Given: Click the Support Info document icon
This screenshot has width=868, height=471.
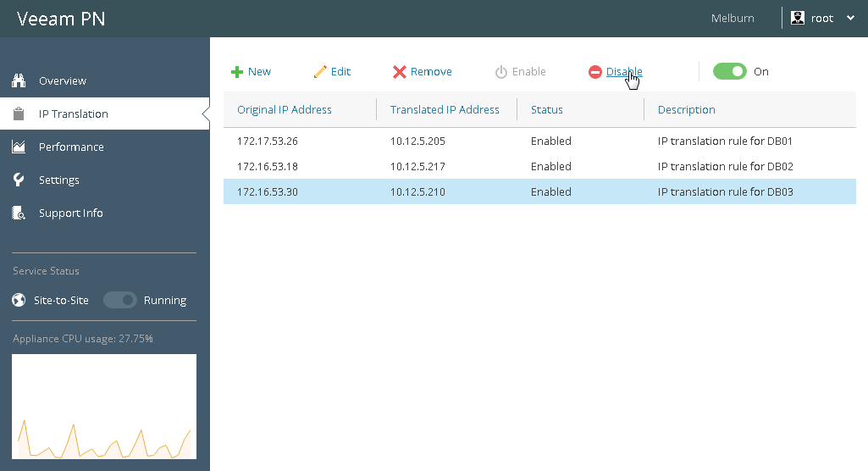Looking at the screenshot, I should (x=19, y=213).
